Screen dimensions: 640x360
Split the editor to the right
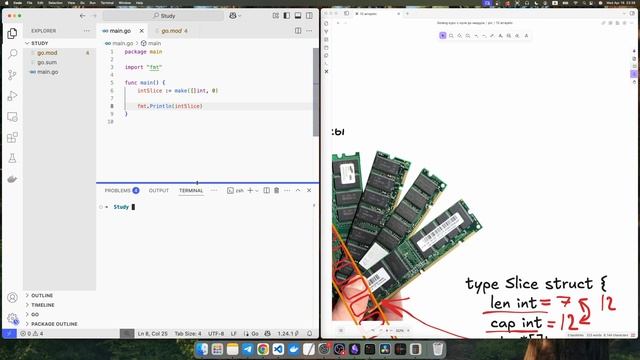[298, 31]
